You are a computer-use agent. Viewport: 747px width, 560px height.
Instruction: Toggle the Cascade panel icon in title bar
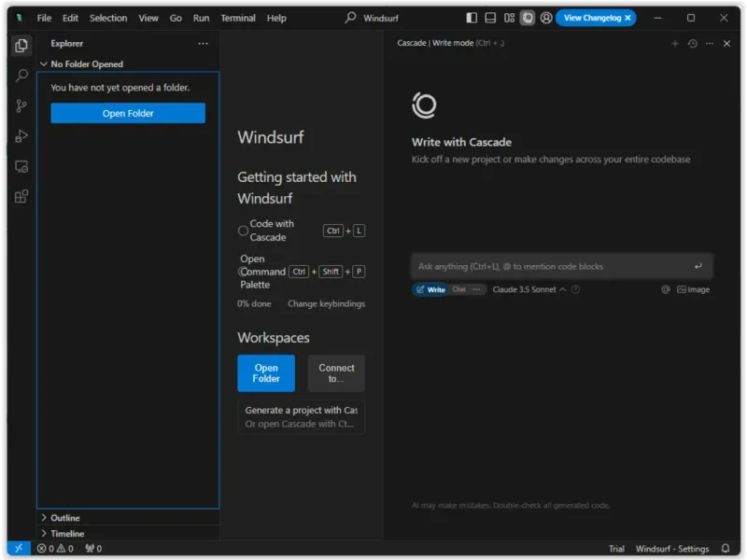pos(528,18)
